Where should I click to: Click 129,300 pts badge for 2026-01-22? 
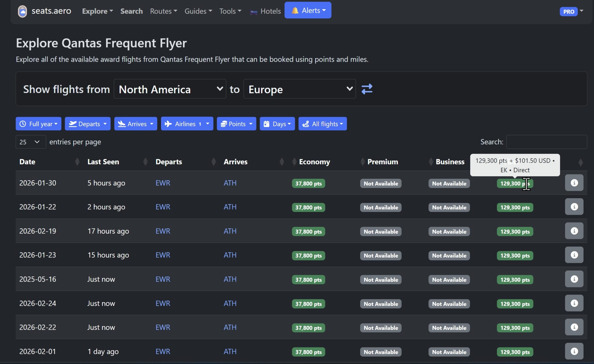pos(515,208)
